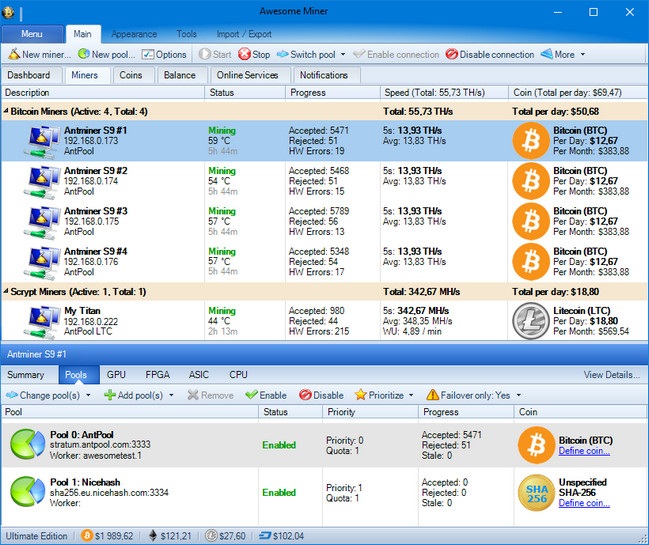Switch to the Coins tab
Viewport: 649px width, 545px height.
coord(130,75)
